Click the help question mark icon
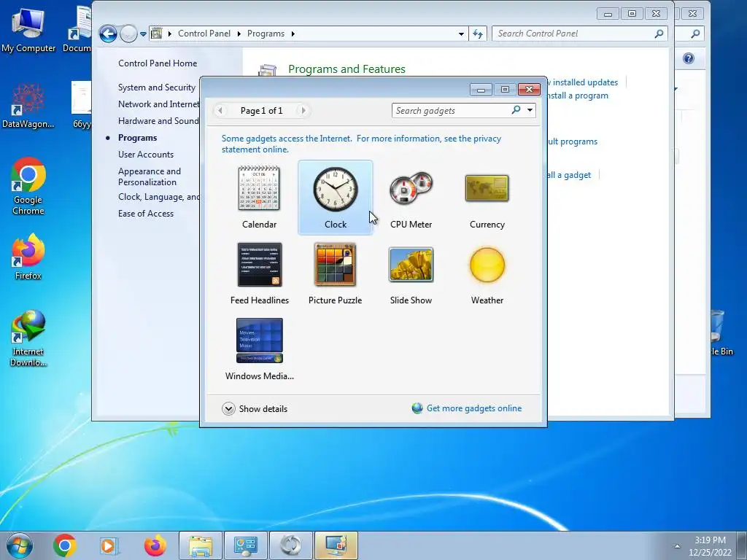This screenshot has height=560, width=747. pyautogui.click(x=689, y=58)
